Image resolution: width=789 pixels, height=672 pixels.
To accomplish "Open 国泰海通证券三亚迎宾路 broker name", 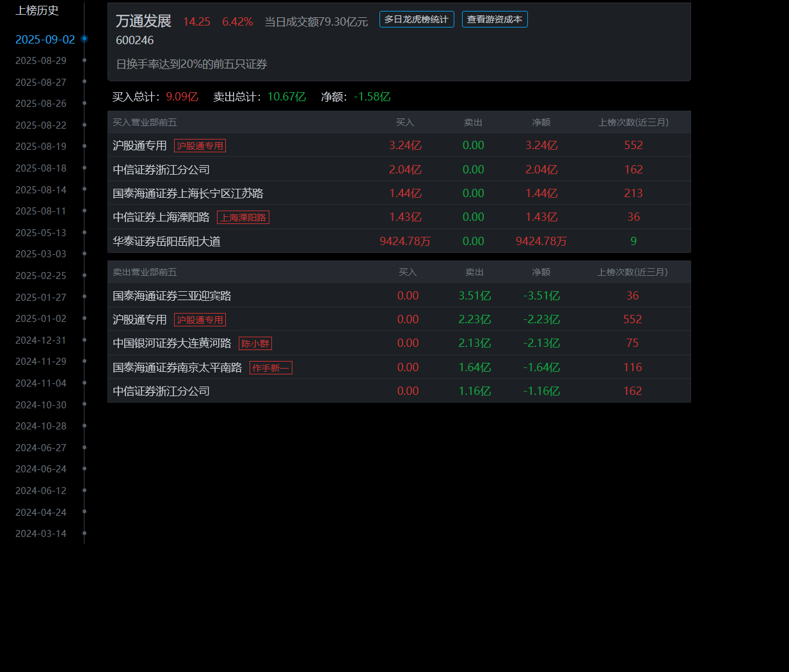I will coord(172,296).
